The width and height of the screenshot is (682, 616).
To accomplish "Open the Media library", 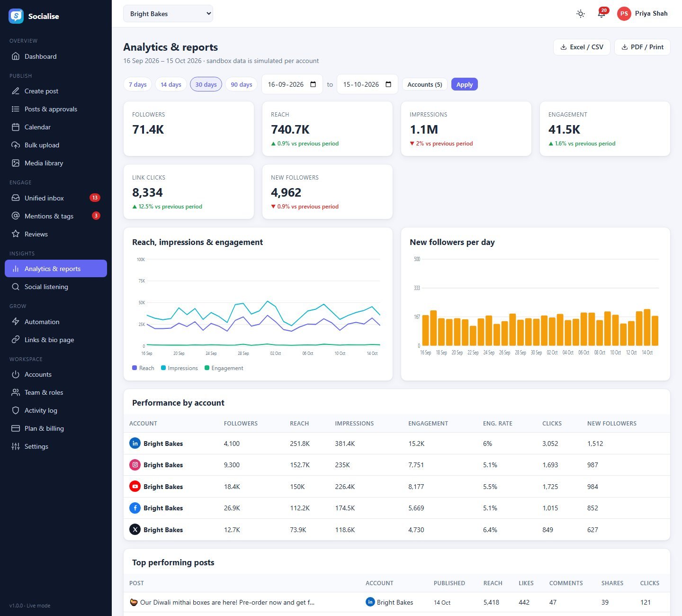I will pyautogui.click(x=56, y=163).
